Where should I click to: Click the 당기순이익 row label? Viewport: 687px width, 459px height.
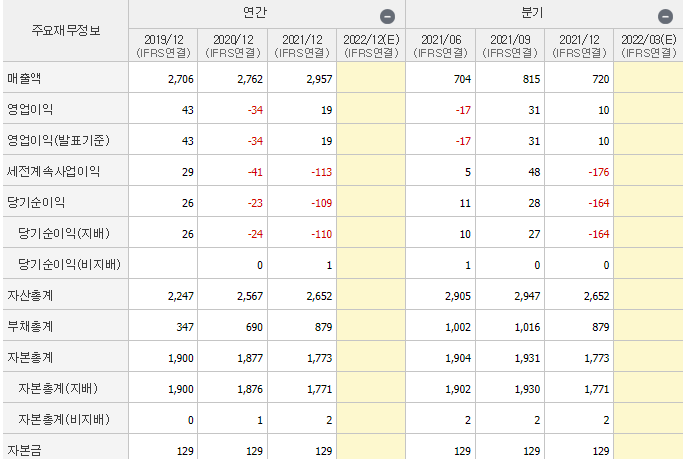(36, 202)
